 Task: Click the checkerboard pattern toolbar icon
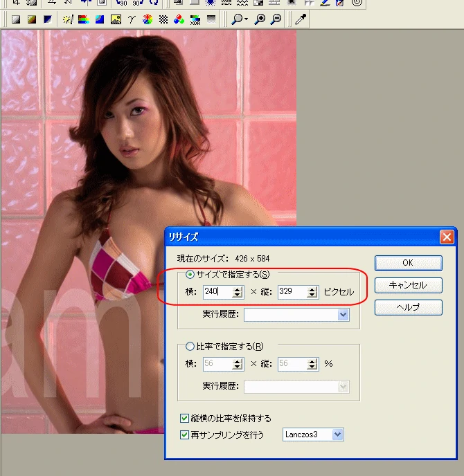click(x=163, y=19)
